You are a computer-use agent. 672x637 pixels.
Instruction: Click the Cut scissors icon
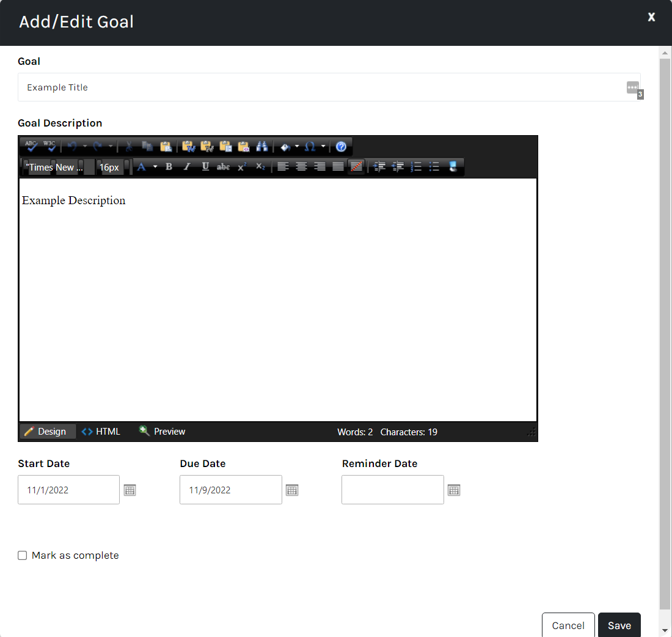pos(128,147)
